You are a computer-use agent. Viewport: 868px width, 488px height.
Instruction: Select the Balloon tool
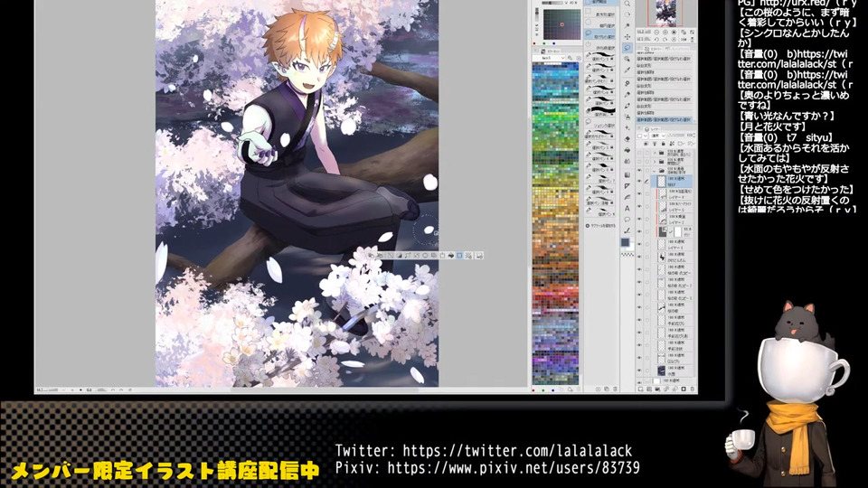[x=627, y=219]
